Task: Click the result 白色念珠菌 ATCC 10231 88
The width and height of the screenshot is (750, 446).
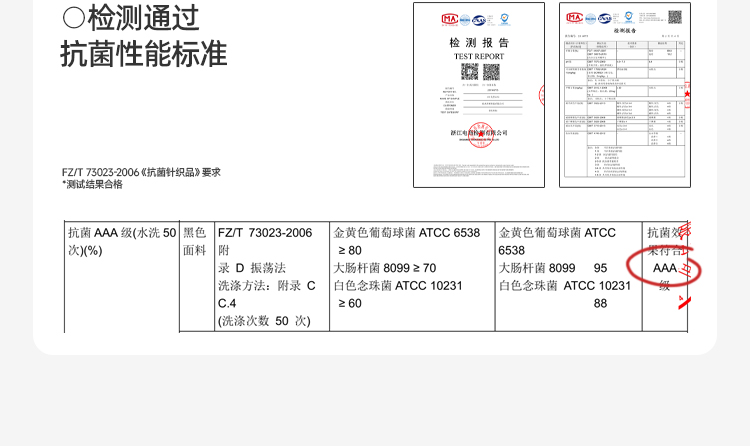Action: click(565, 294)
